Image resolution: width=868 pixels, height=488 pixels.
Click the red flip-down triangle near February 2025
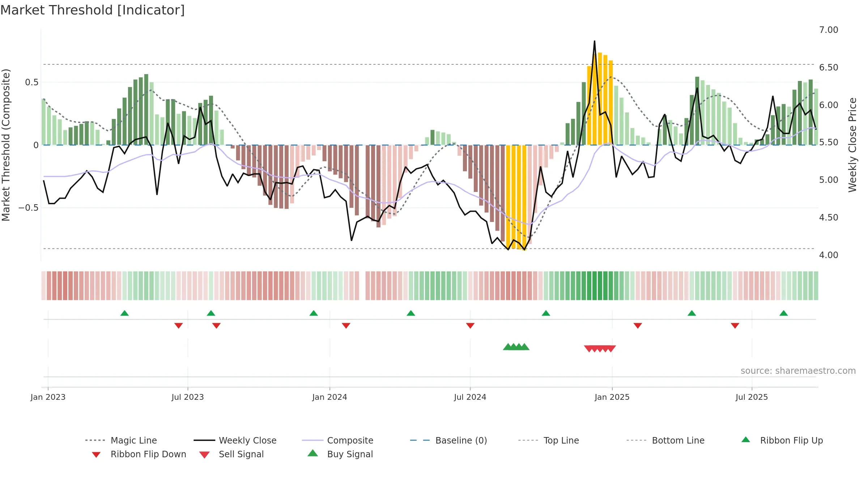638,326
